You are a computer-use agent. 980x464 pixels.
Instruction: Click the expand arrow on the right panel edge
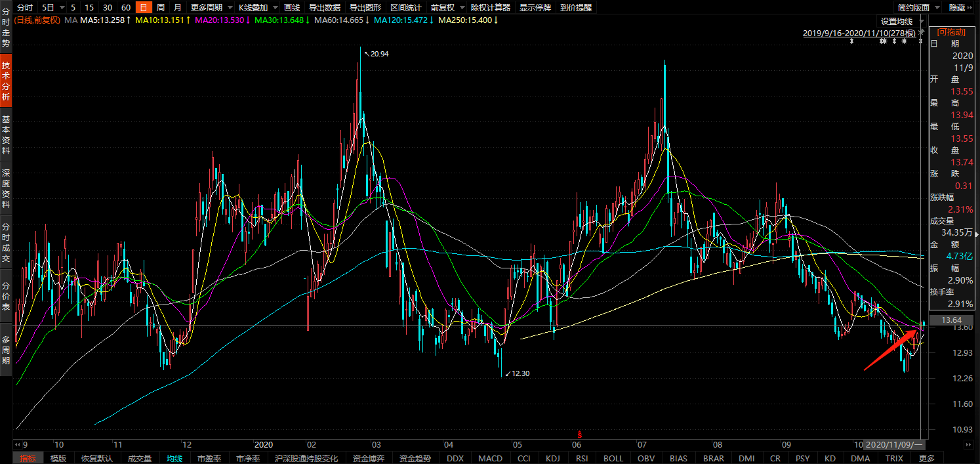click(977, 234)
